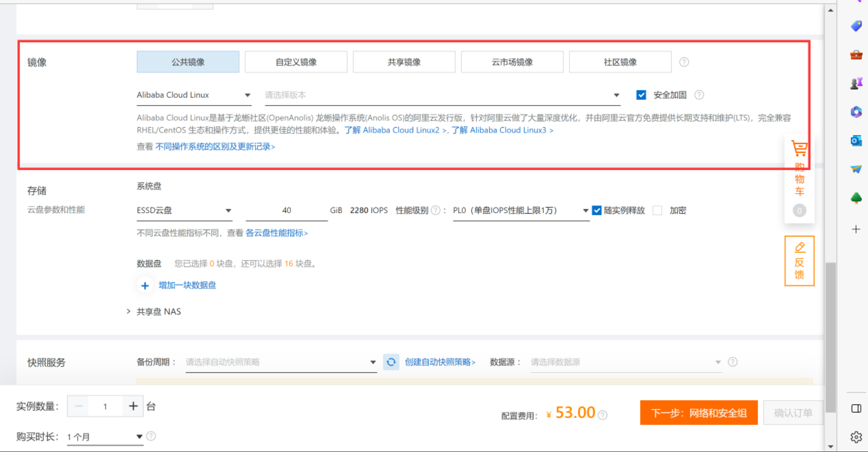Click the help icon beside 数据源 dropdown
The image size is (868, 452).
[x=733, y=362]
